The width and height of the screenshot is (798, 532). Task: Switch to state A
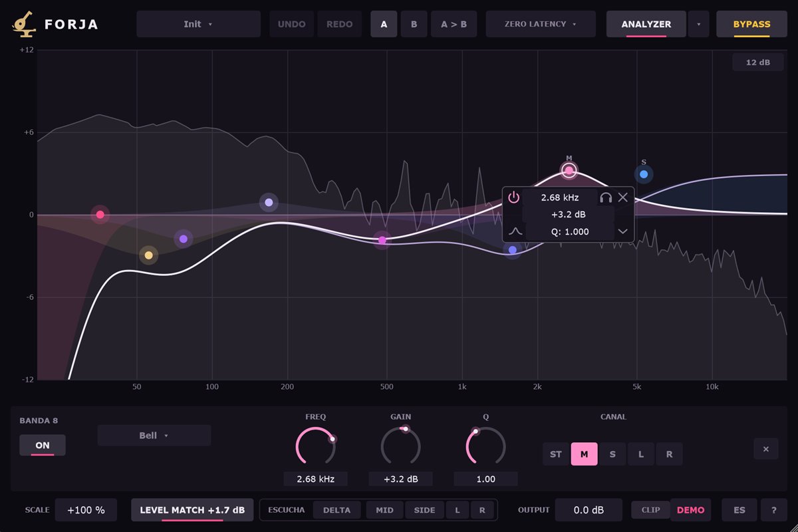[384, 24]
